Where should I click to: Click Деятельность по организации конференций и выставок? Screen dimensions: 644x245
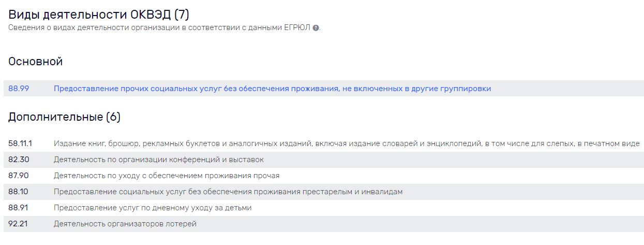click(159, 160)
